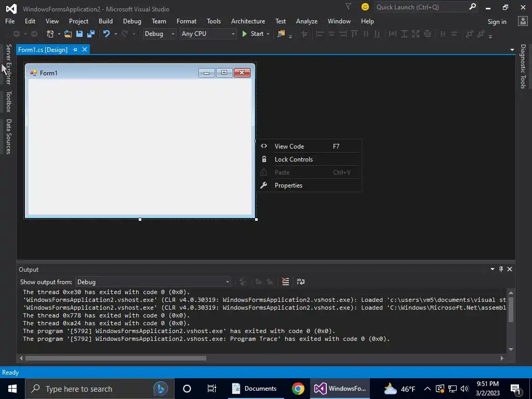Click the Output horizontal scrollbar thumb
The width and height of the screenshot is (532, 399).
click(x=116, y=358)
